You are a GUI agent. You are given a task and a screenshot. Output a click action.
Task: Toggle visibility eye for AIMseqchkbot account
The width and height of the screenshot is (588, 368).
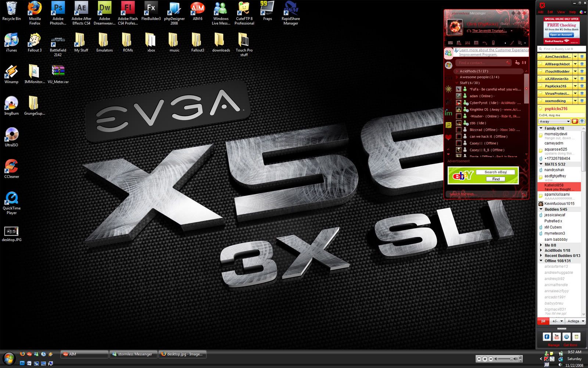pos(582,64)
